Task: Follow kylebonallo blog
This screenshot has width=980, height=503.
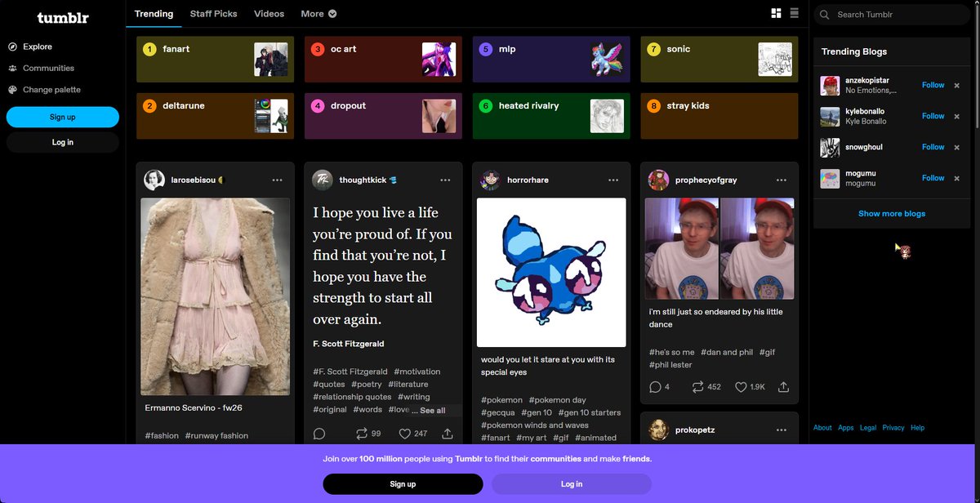Action: tap(933, 116)
